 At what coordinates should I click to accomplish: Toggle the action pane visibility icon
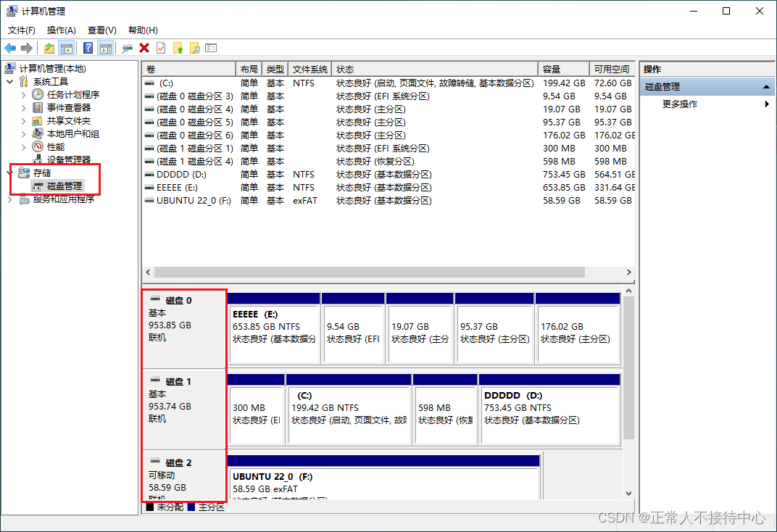(106, 48)
